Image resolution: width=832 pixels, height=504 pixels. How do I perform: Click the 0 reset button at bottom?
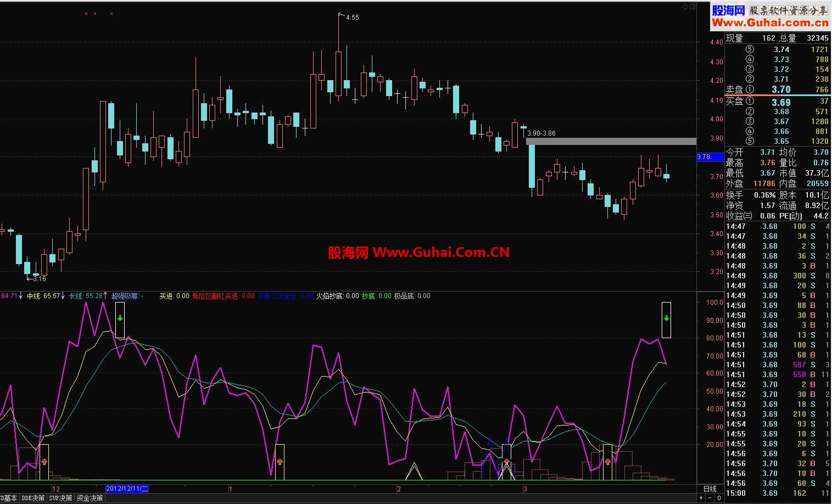click(719, 498)
